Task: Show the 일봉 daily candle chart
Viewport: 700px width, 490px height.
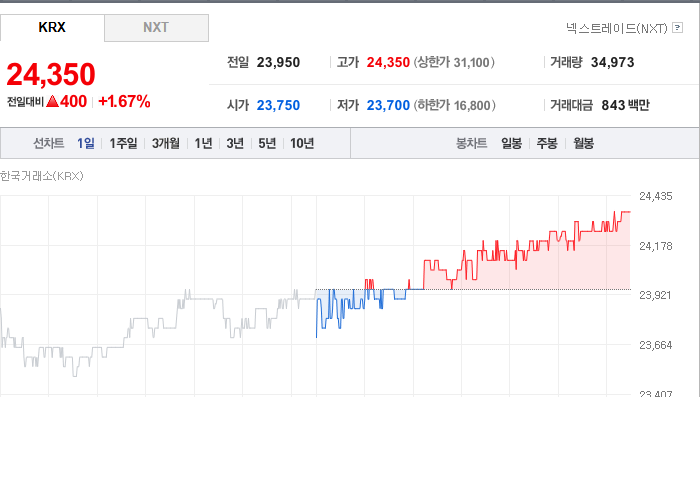Action: pyautogui.click(x=511, y=143)
